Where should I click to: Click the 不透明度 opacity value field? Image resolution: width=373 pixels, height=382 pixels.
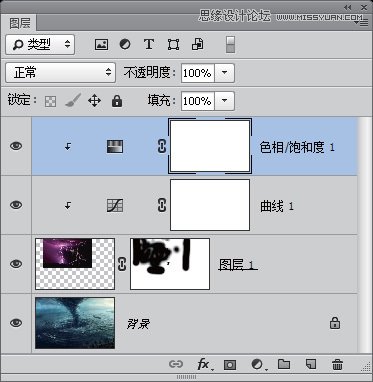[198, 73]
